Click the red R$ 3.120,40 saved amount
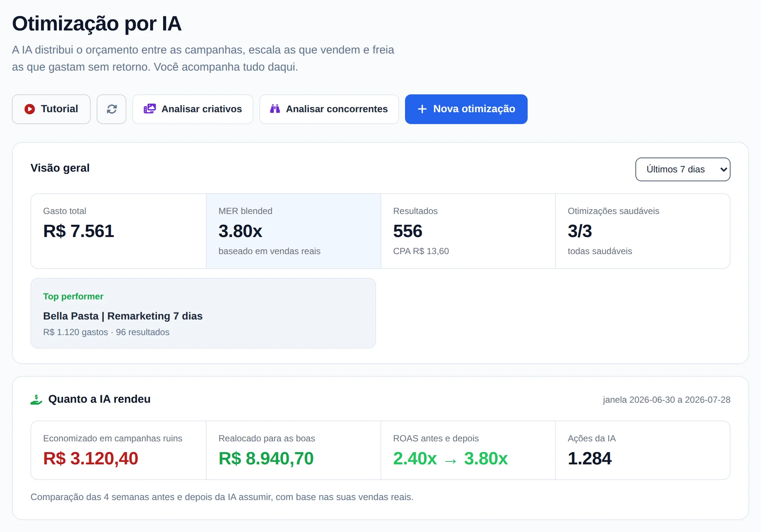The height and width of the screenshot is (532, 761). tap(91, 458)
